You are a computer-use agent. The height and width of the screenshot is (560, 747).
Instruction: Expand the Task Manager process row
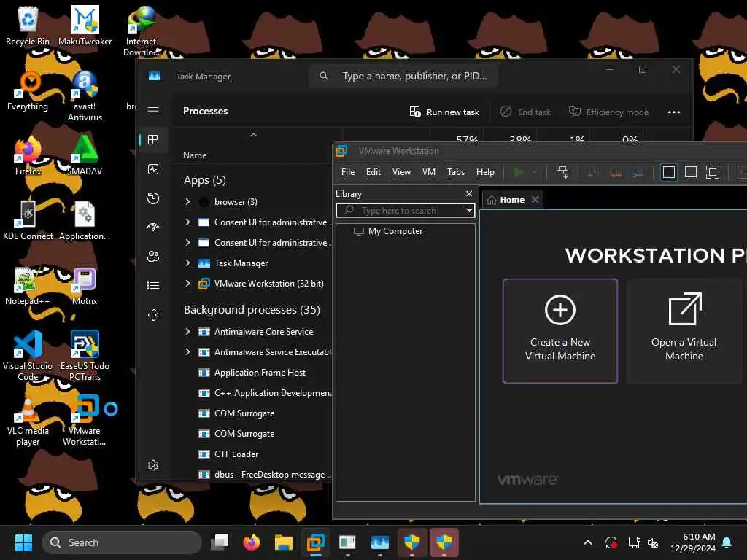click(187, 262)
